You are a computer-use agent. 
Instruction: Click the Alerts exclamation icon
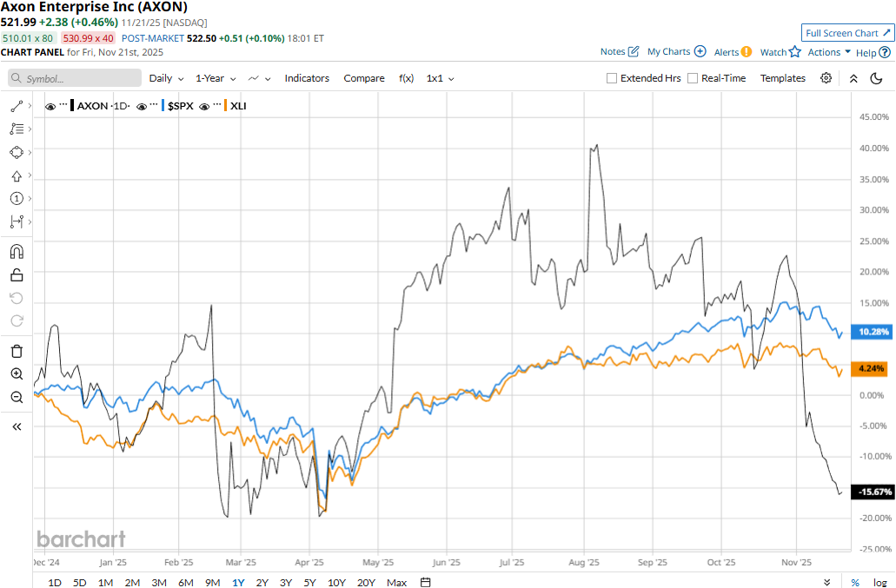tap(747, 52)
